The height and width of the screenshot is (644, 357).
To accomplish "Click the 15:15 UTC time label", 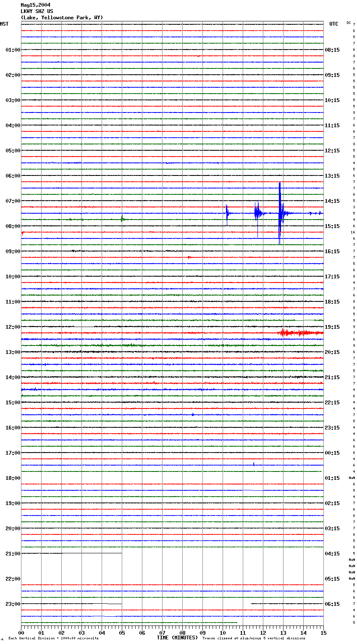I will point(332,226).
